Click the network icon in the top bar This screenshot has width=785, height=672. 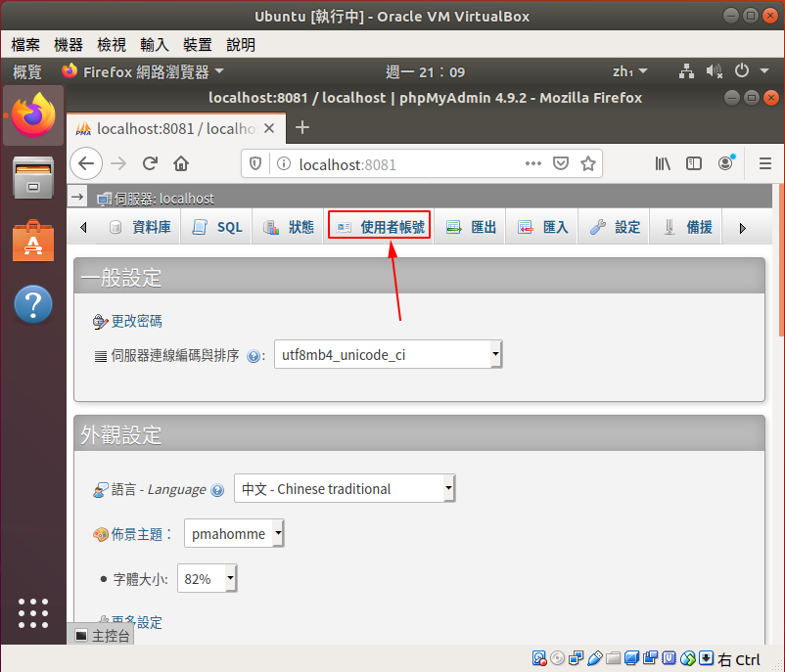pos(686,71)
